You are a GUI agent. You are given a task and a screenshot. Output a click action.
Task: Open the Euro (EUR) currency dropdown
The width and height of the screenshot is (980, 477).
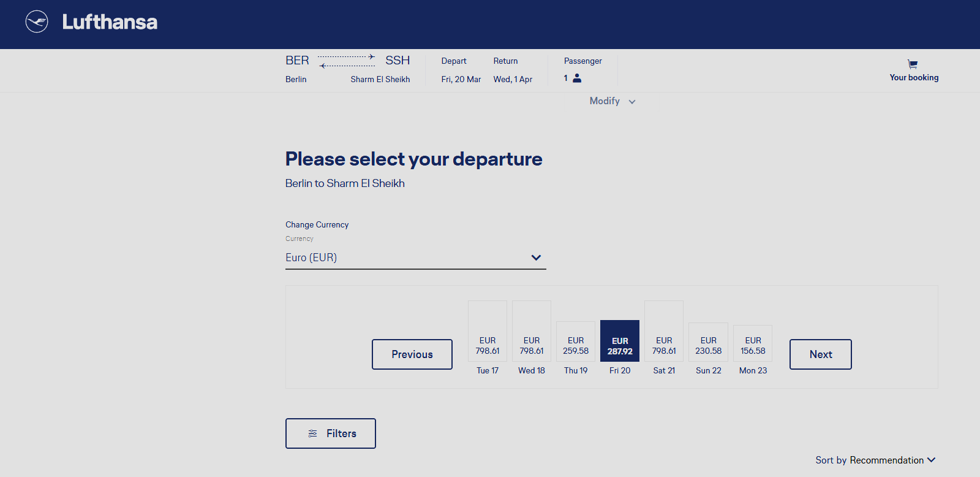[x=415, y=258]
